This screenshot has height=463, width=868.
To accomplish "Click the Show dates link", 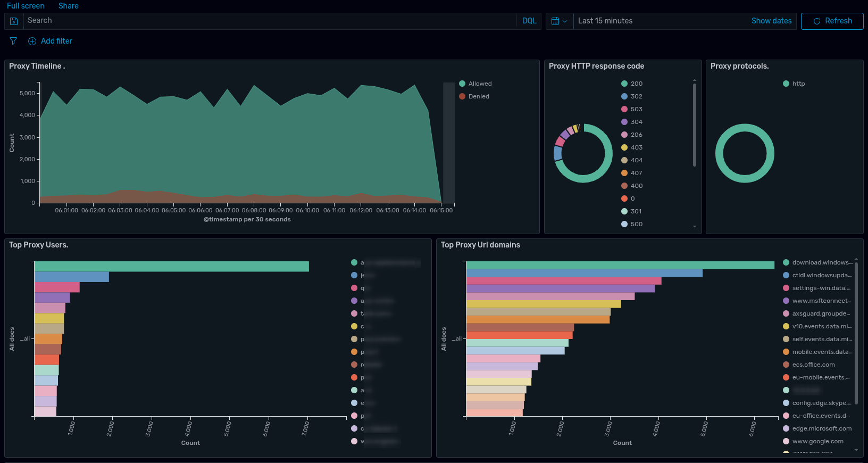I will [771, 21].
